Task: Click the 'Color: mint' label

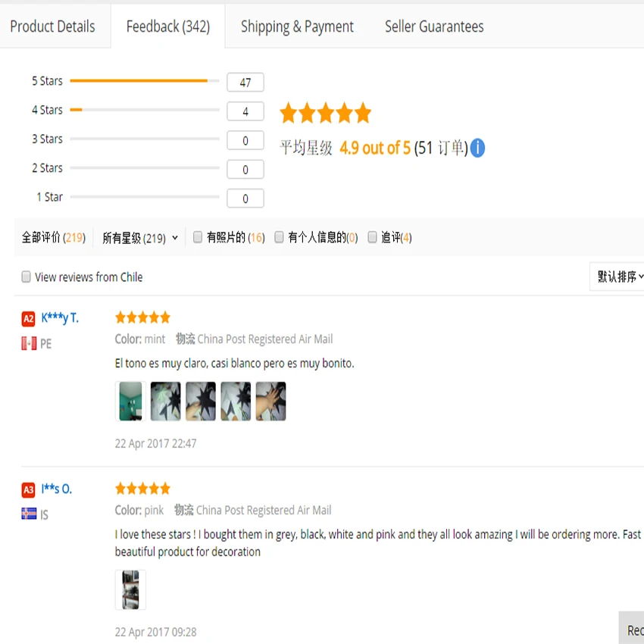Action: [x=139, y=339]
